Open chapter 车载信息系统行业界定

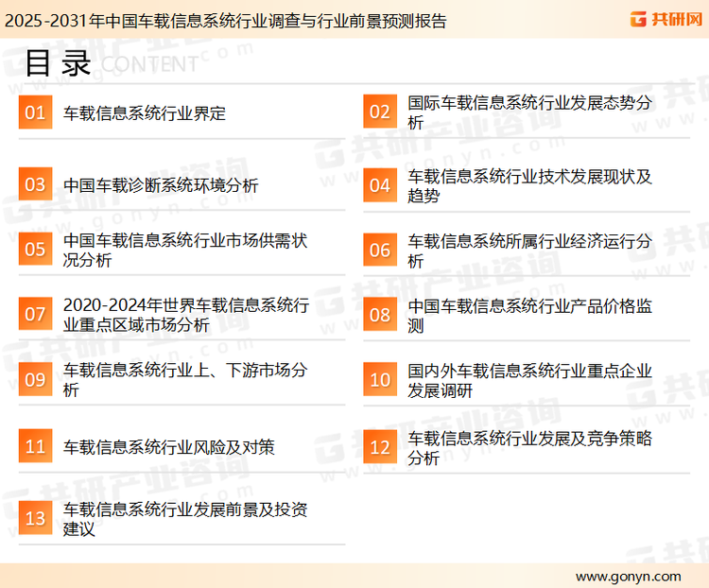(145, 113)
